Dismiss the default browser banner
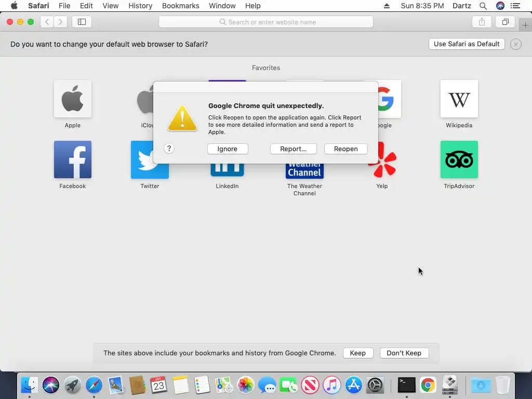 (x=516, y=44)
